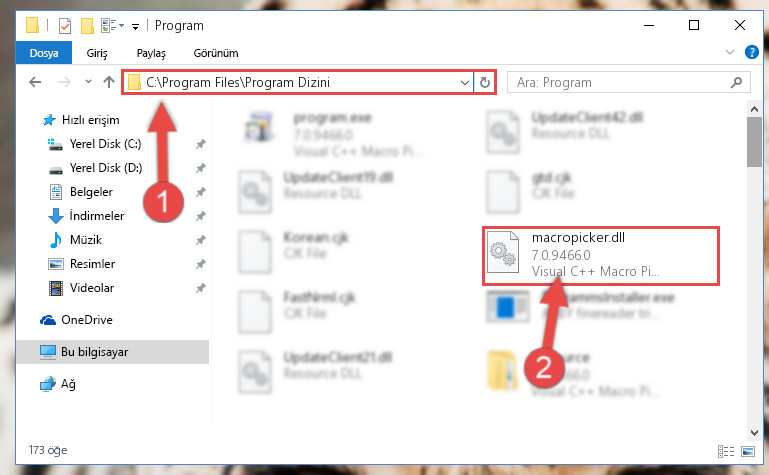Expand address bar history dropdown
This screenshot has height=475, width=769.
464,82
